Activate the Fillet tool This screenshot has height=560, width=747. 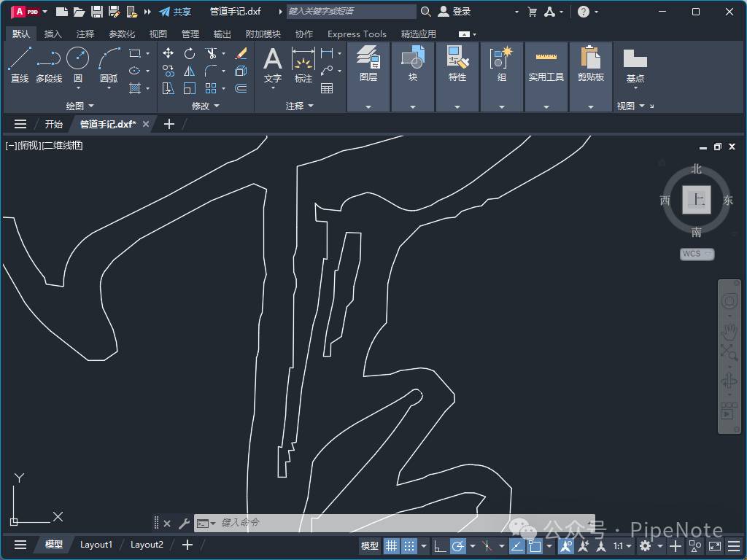point(211,71)
